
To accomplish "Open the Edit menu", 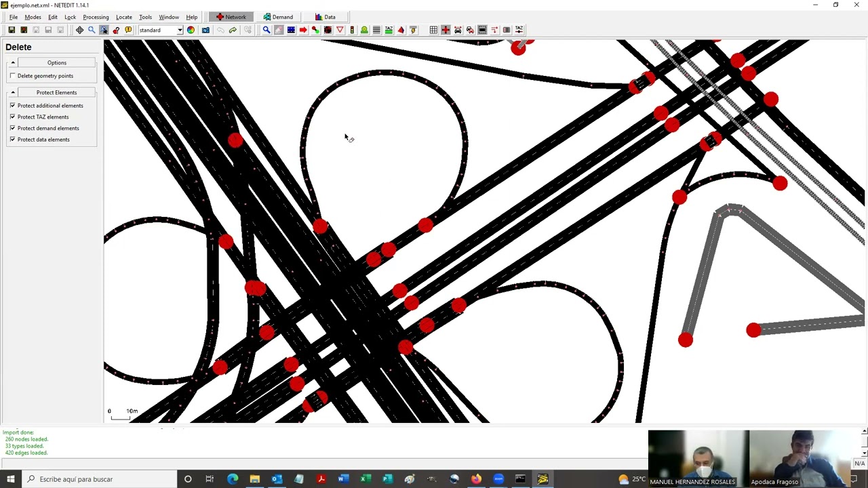I will pyautogui.click(x=52, y=17).
